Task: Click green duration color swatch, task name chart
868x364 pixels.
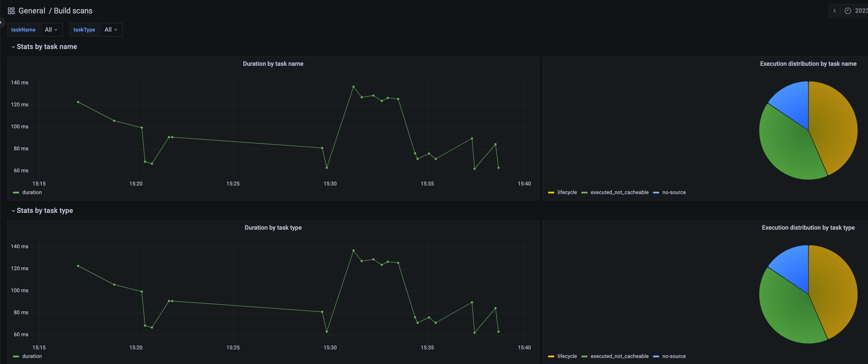Action: [16, 193]
